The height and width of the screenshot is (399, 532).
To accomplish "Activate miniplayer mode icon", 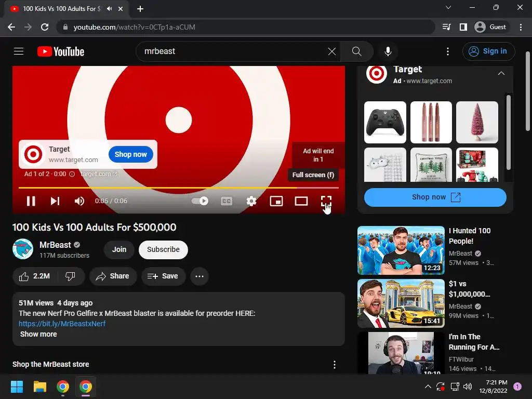I will (276, 201).
